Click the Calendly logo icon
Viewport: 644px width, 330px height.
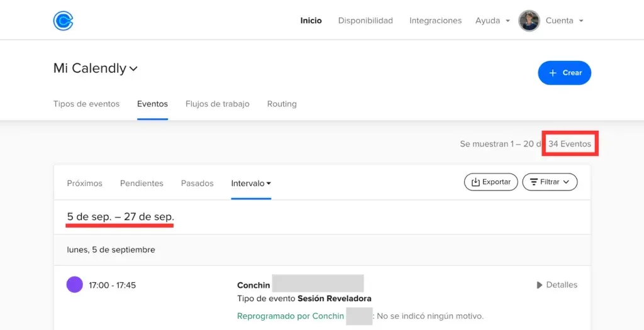(63, 21)
